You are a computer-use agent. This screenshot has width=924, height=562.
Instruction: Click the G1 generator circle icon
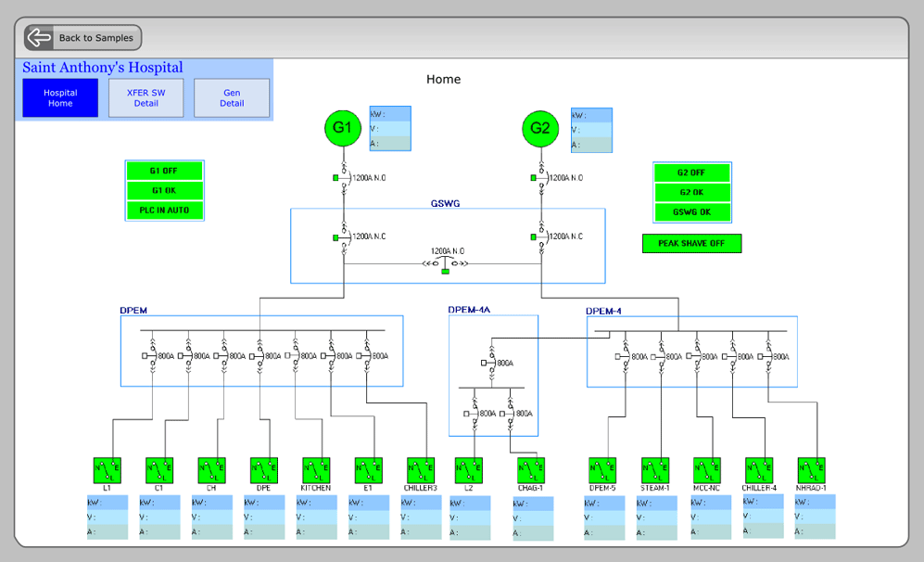342,128
